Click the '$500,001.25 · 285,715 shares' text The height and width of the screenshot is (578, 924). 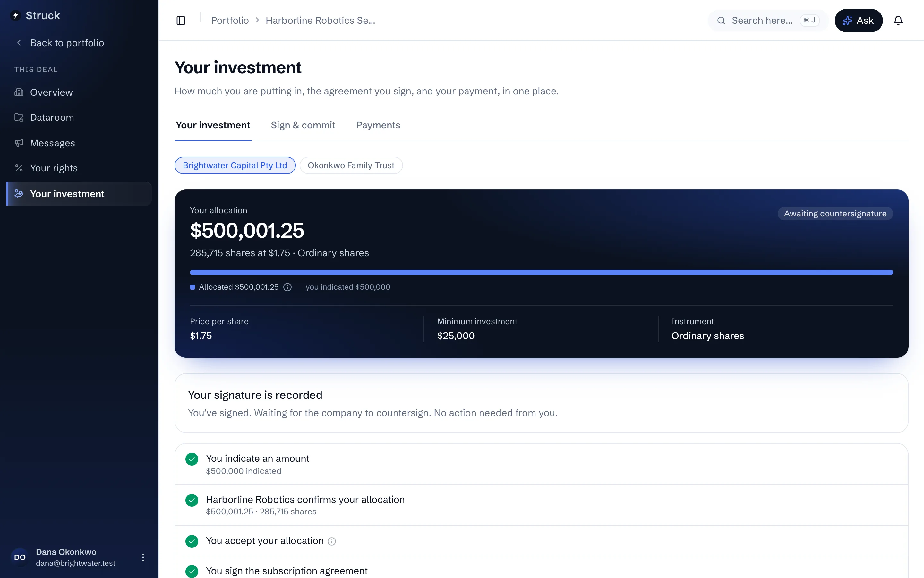coord(261,512)
